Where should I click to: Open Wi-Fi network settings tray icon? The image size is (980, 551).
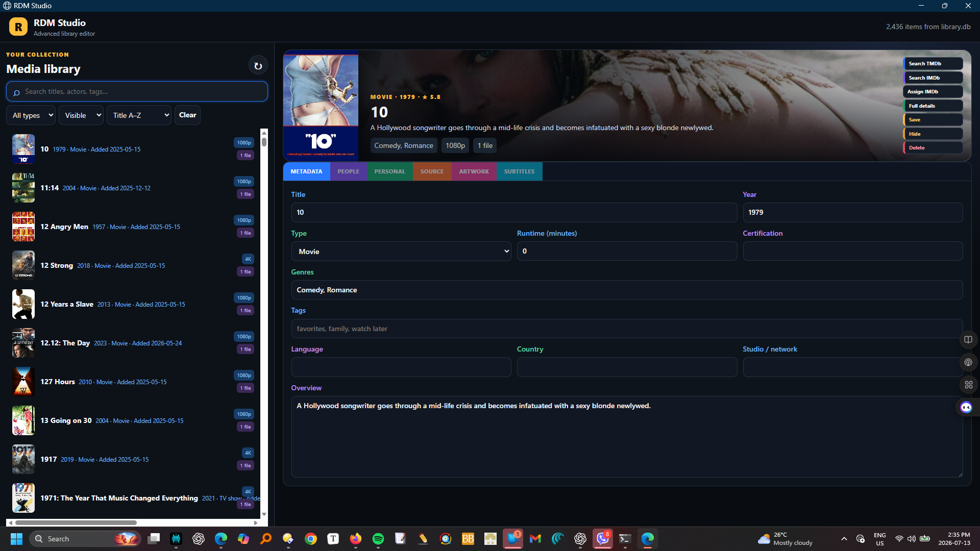[899, 539]
